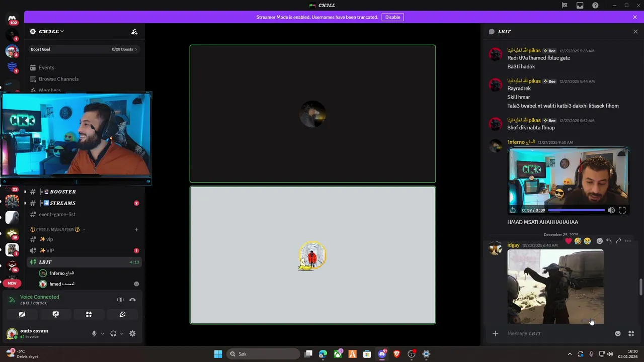Open Discord direct messages home
The image size is (644, 362).
click(12, 19)
